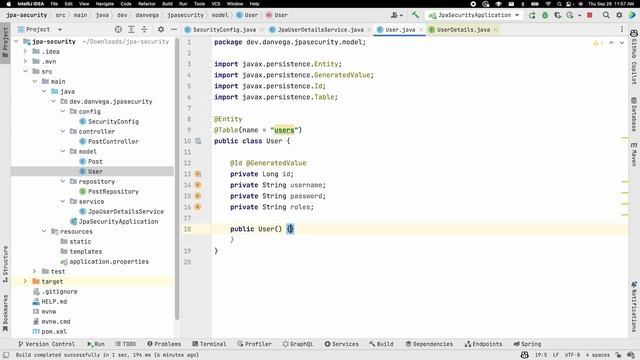Viewport: 640px width, 360px height.
Task: Open Services tool window
Action: 342,344
